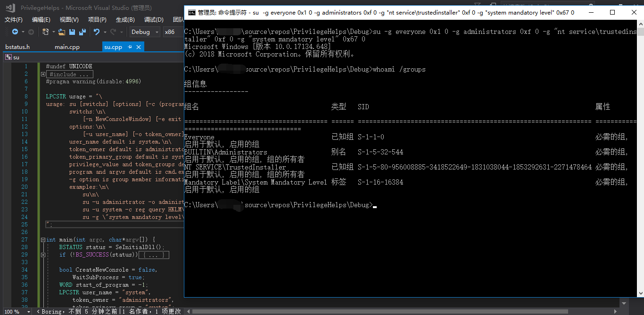Open the Debug configuration dropdown
This screenshot has width=644, height=315.
pos(145,32)
